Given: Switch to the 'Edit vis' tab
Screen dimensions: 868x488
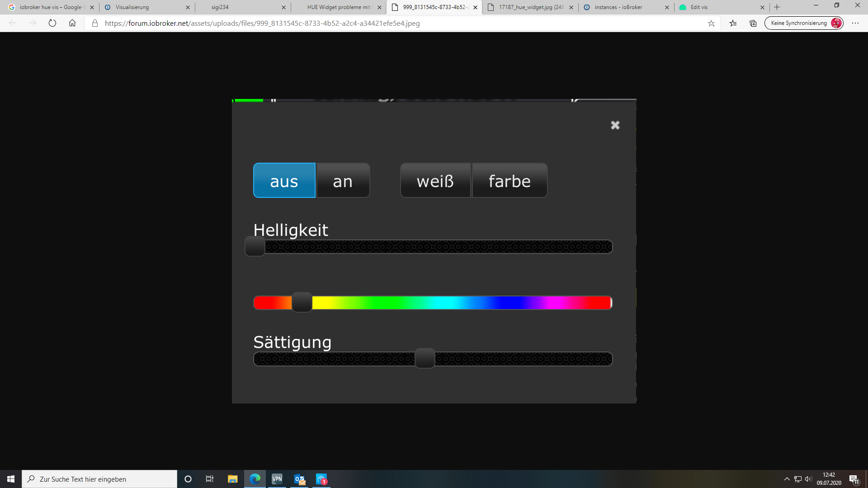Looking at the screenshot, I should tap(699, 7).
